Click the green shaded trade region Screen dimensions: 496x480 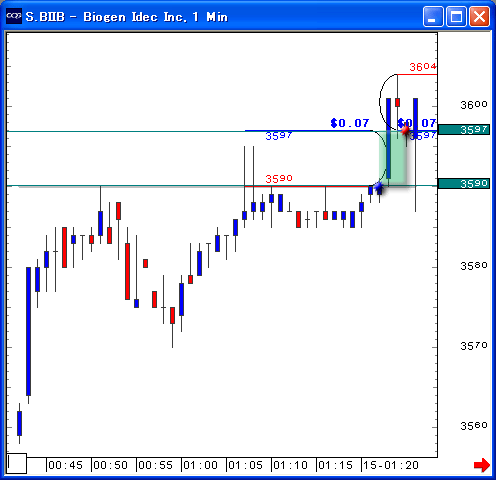393,157
